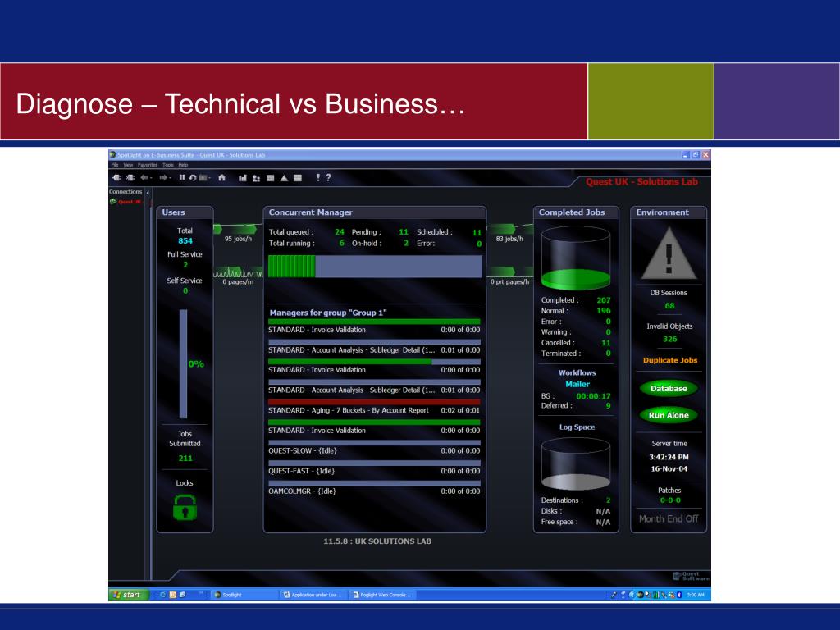Click the Invalid Objects value 326
The width and height of the screenshot is (840, 630).
coord(669,339)
